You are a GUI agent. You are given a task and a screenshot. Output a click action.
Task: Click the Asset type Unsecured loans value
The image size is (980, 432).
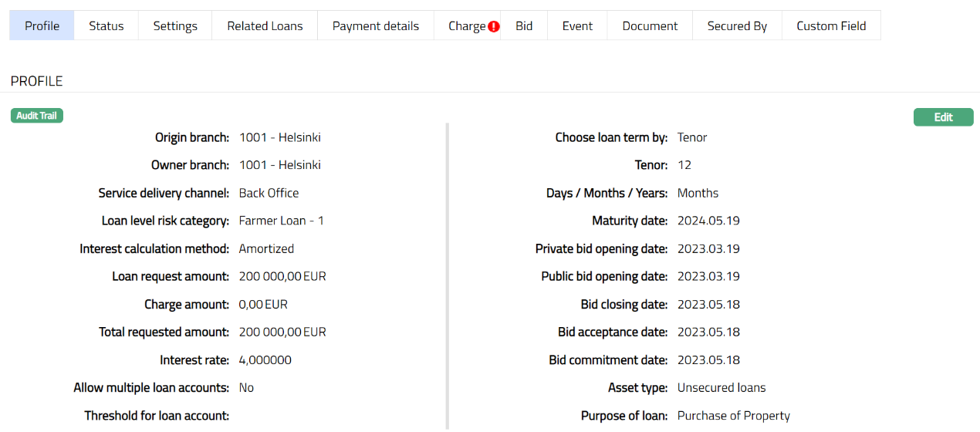pyautogui.click(x=721, y=387)
